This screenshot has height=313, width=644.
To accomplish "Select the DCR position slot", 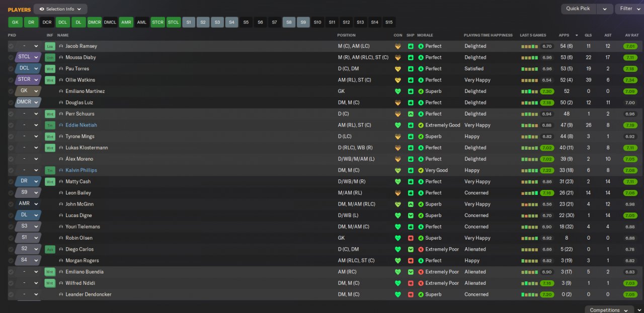I will [x=47, y=22].
